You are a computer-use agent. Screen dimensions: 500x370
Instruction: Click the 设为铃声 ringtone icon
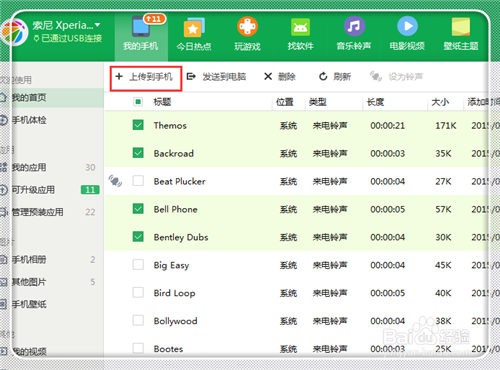click(x=376, y=76)
